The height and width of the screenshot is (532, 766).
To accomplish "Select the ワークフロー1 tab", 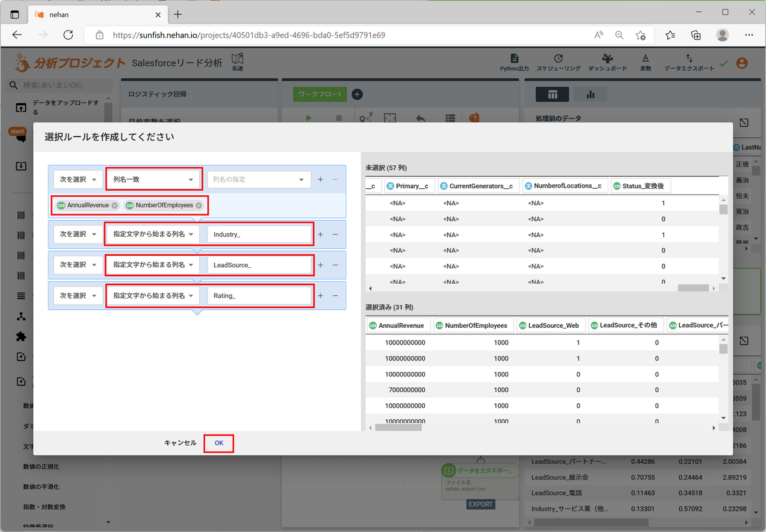I will [320, 94].
